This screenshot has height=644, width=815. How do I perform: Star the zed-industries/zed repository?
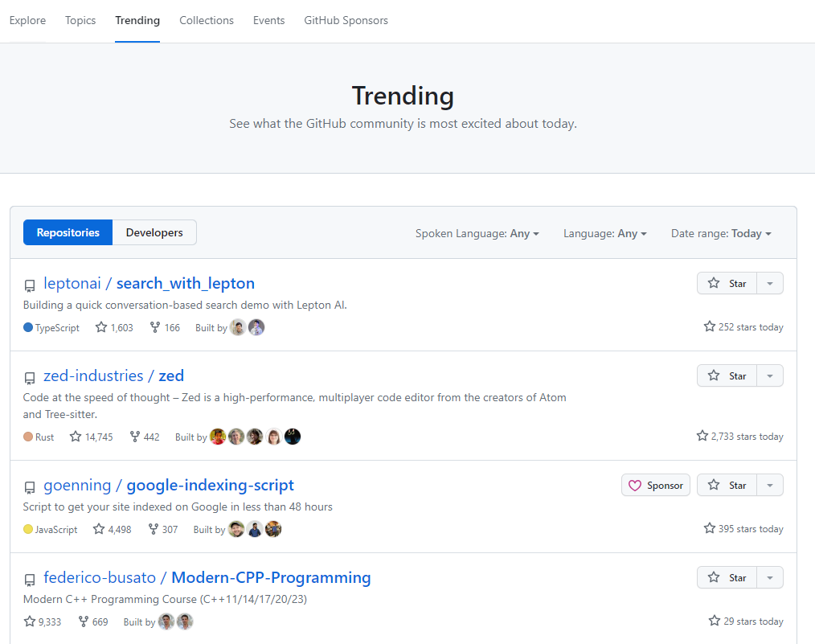(727, 376)
